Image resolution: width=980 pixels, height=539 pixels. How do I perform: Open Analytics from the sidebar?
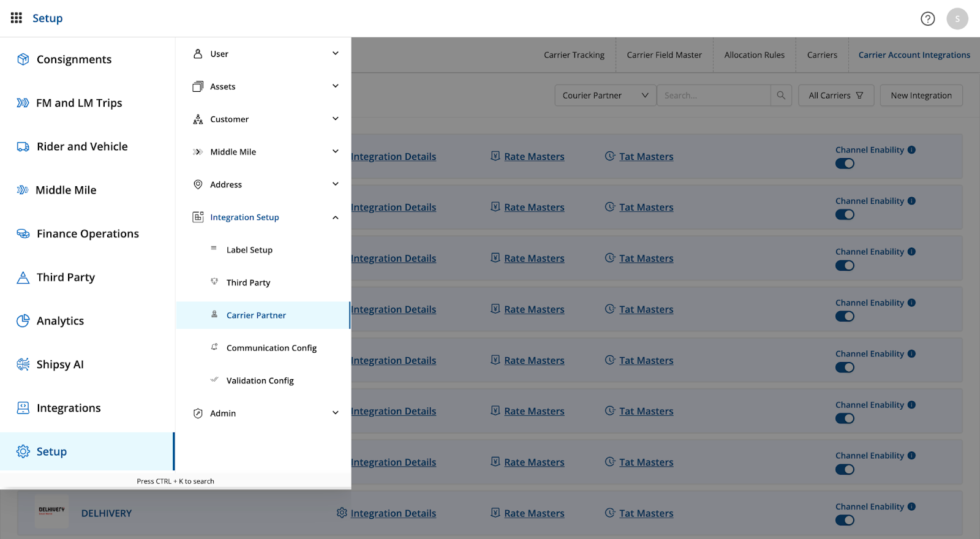pyautogui.click(x=60, y=321)
